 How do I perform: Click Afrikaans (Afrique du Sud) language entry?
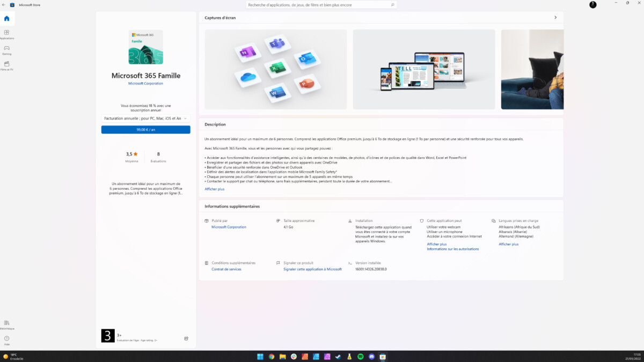pyautogui.click(x=519, y=227)
